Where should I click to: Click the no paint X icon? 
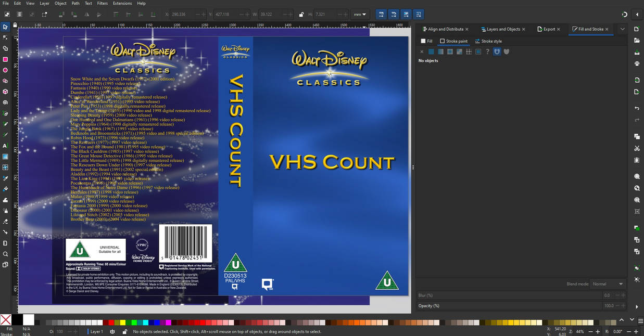[422, 51]
